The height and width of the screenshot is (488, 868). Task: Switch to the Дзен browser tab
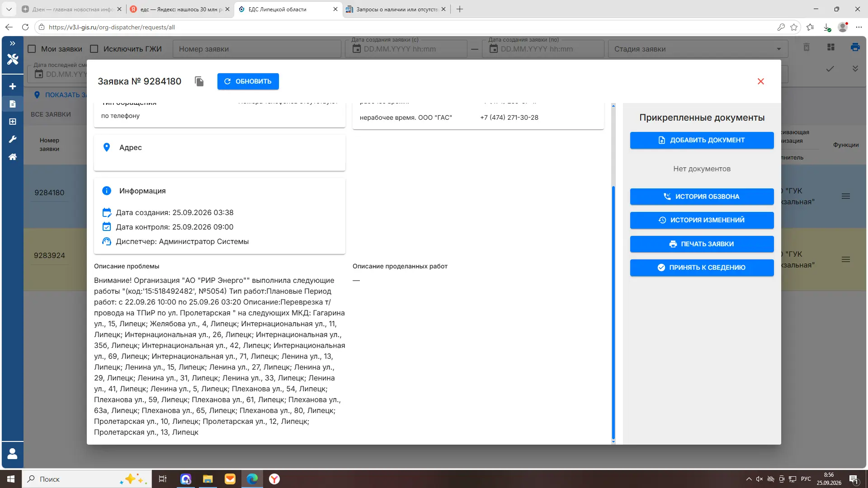71,9
